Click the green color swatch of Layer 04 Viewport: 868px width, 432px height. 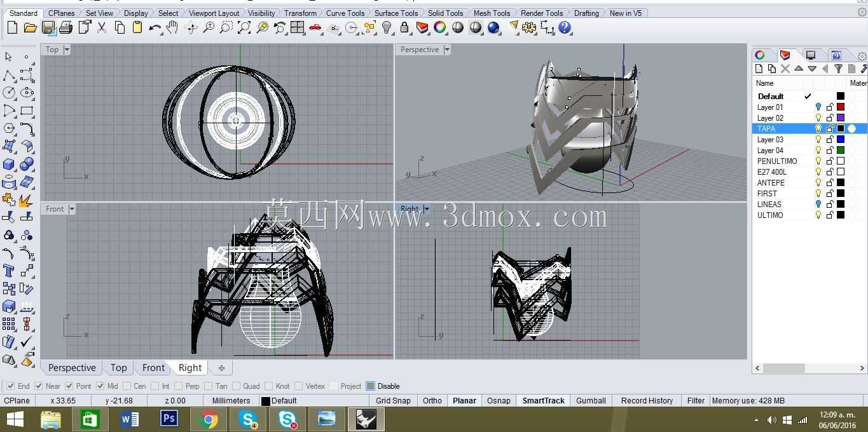[x=841, y=151]
